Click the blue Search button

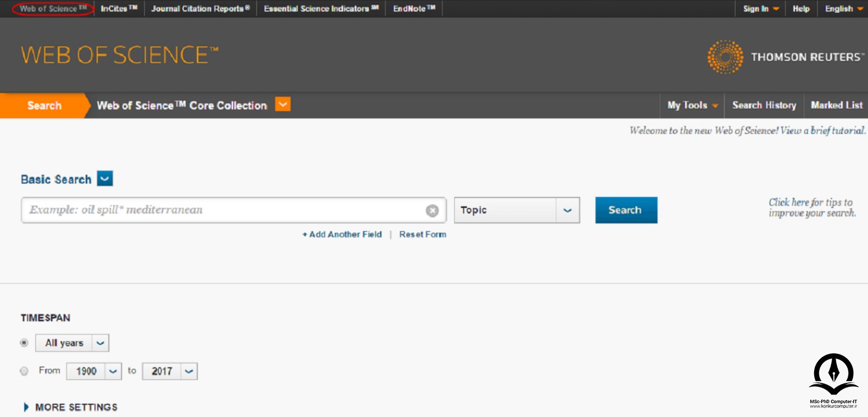626,210
